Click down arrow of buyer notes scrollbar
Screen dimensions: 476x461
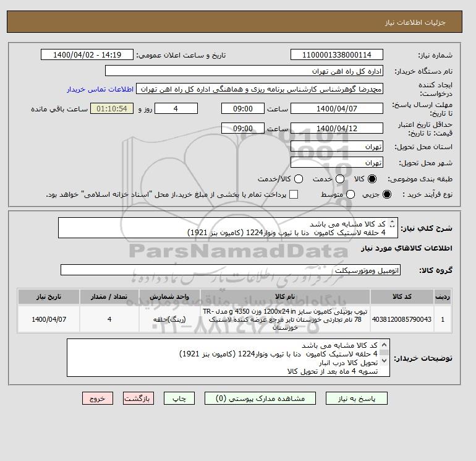pyautogui.click(x=384, y=361)
